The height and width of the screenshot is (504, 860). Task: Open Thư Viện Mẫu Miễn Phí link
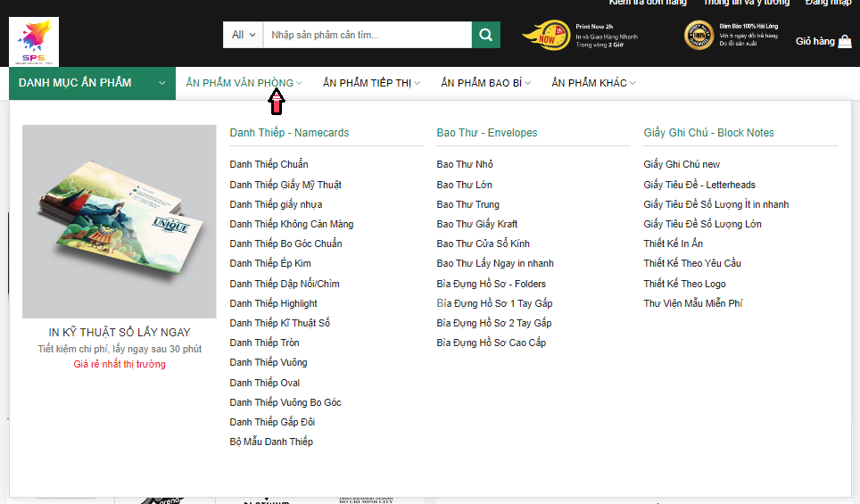point(692,303)
